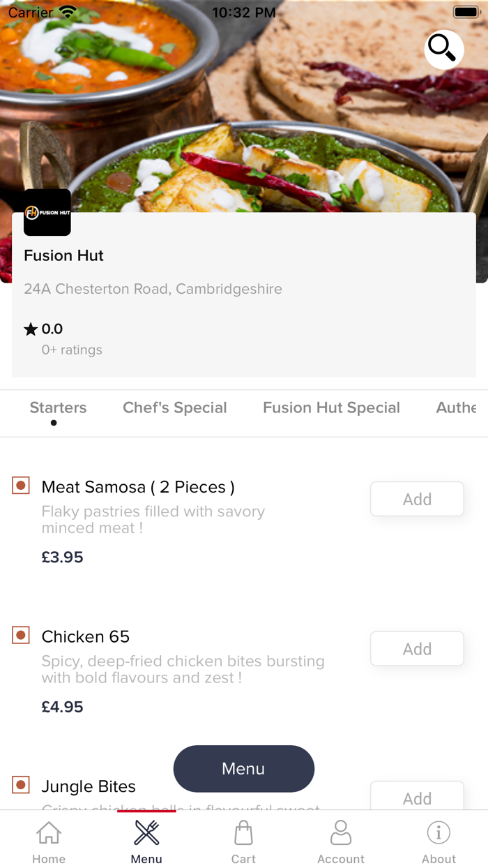Open the dark Menu pill to jump categories
The height and width of the screenshot is (868, 488).
pos(243,768)
